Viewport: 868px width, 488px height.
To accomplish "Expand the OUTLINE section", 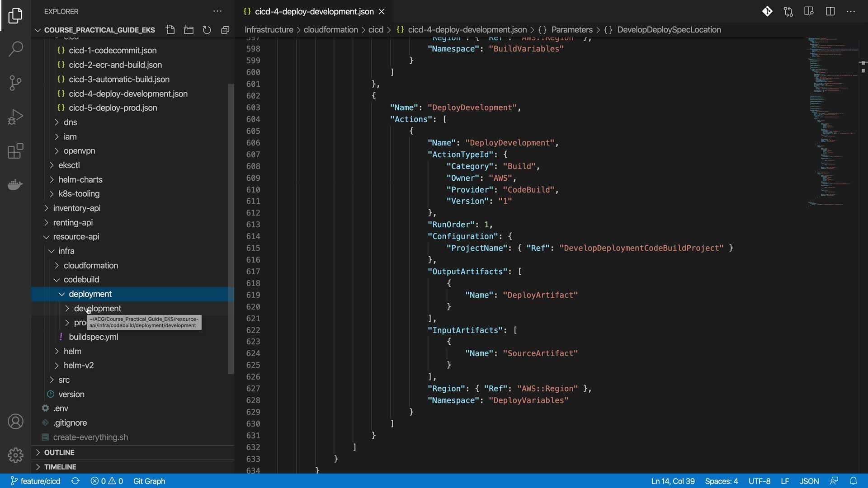I will (59, 452).
